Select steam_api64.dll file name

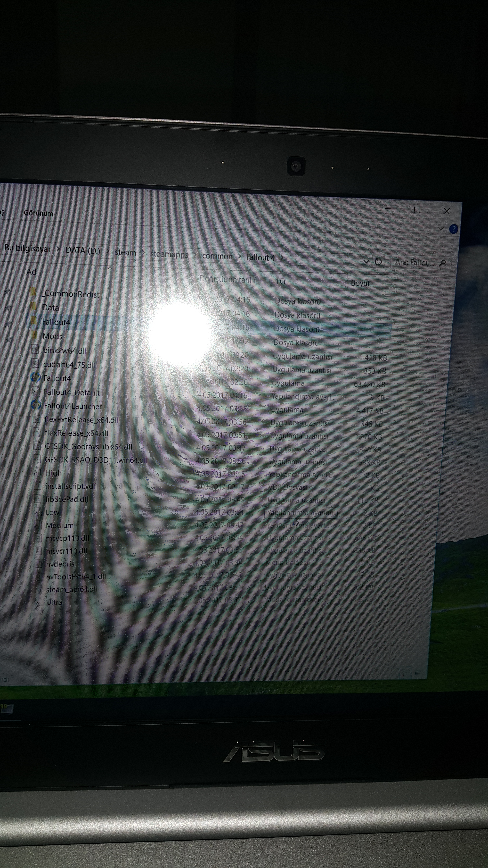click(72, 589)
